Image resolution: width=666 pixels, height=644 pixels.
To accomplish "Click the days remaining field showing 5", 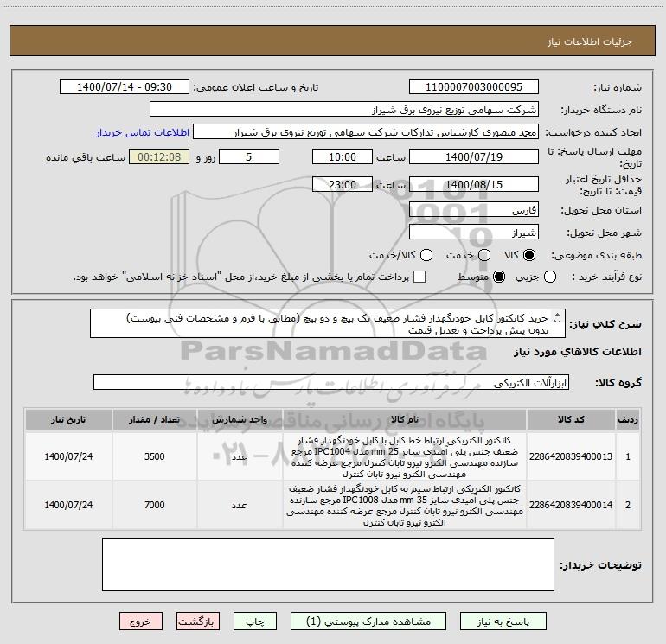I will [x=249, y=156].
